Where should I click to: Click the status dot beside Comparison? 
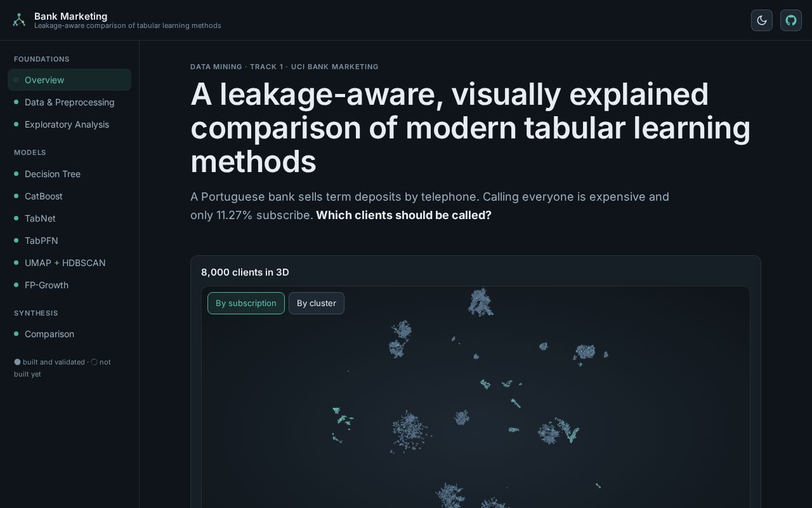16,334
